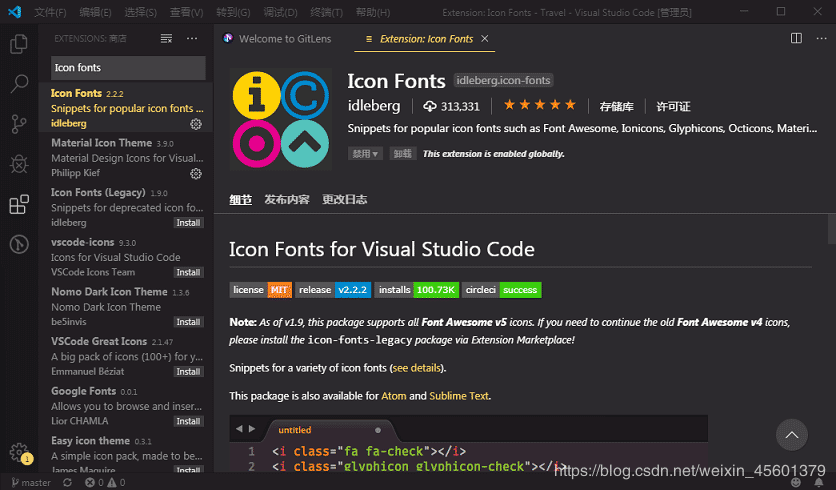
Task: Click the Manage gear icon at bottom left
Action: (x=18, y=452)
